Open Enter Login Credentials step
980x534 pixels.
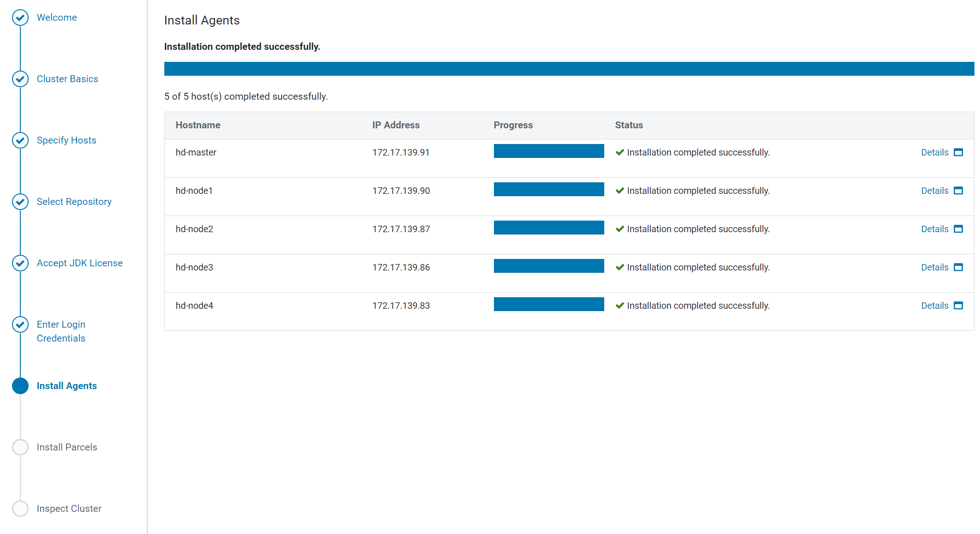point(61,331)
